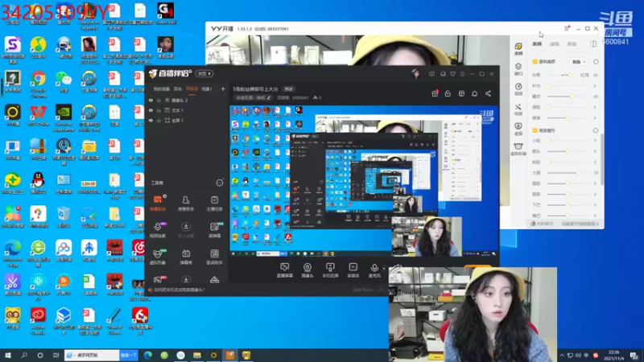Open preset dropdown beside 基础美颜

coord(579,62)
